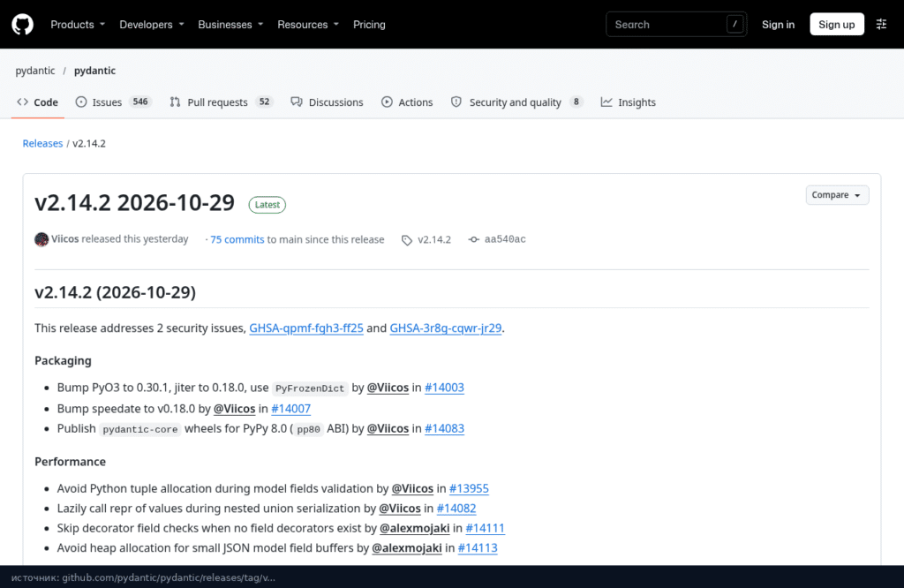
Task: Open commit aa540ac
Action: pos(505,239)
